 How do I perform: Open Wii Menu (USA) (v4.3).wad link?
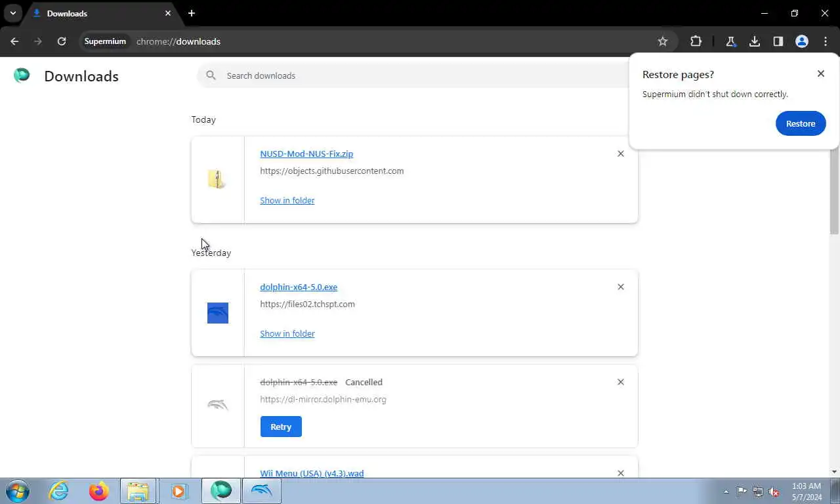coord(312,473)
